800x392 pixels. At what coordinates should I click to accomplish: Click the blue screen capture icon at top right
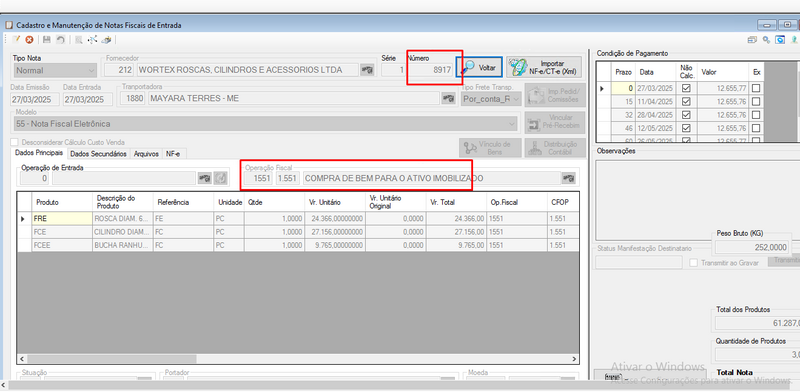pos(780,40)
